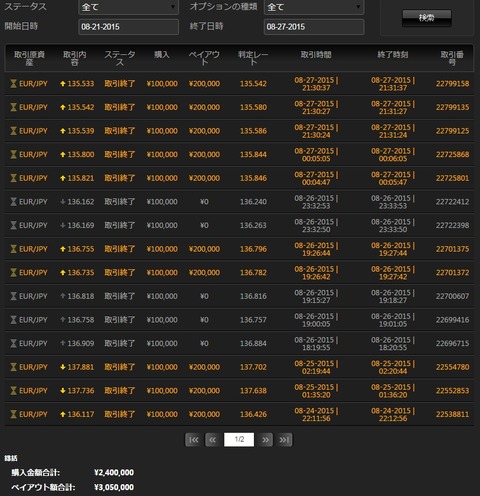Screen dimensions: 480x496
Task: Click the 検索 search button
Action: point(427,18)
